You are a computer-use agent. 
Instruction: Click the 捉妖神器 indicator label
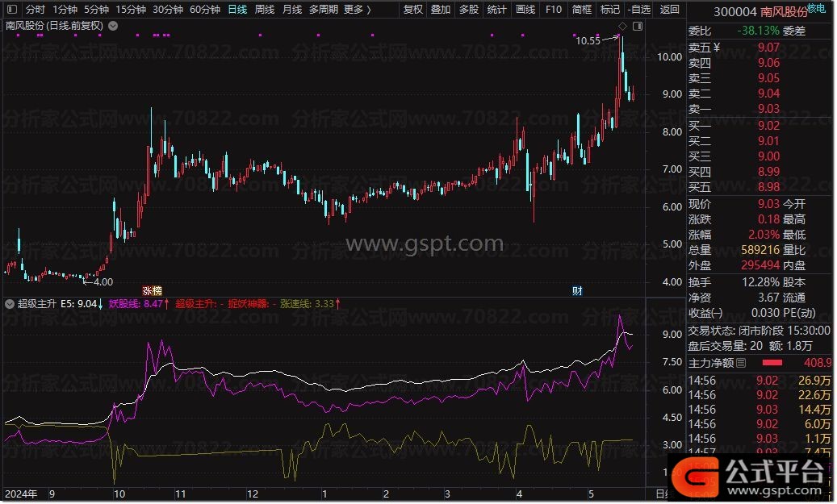(x=251, y=304)
